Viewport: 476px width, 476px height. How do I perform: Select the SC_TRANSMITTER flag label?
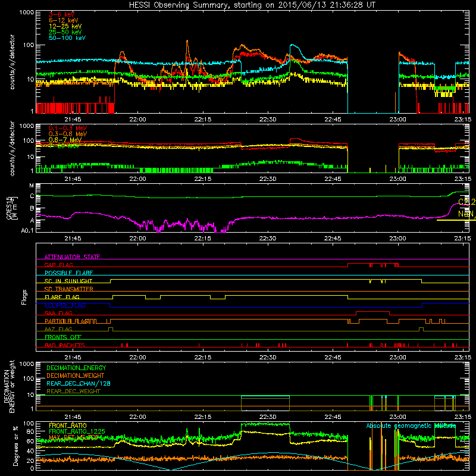[69, 289]
